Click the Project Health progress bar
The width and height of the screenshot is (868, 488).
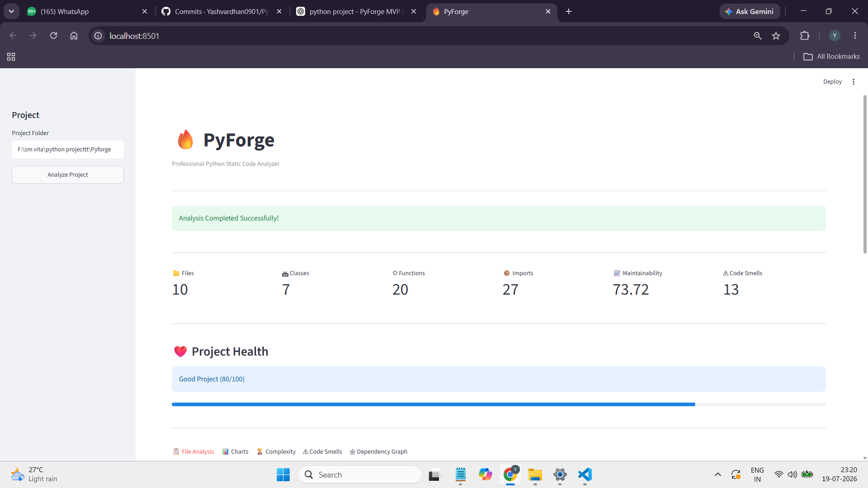tap(499, 404)
